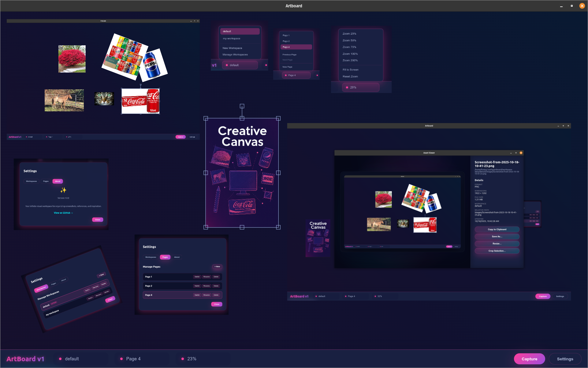Image resolution: width=588 pixels, height=368 pixels.
Task: Click bottom-edge middle handle of selected poster
Action: point(242,227)
